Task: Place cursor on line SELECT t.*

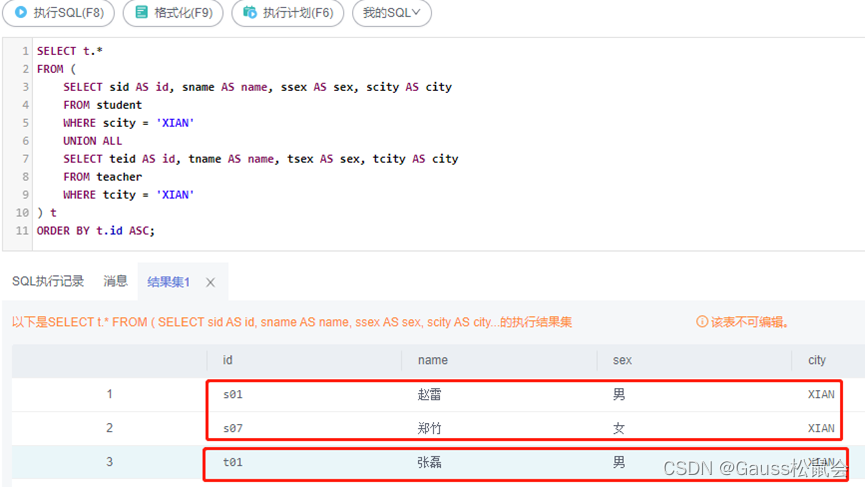Action: pyautogui.click(x=70, y=51)
